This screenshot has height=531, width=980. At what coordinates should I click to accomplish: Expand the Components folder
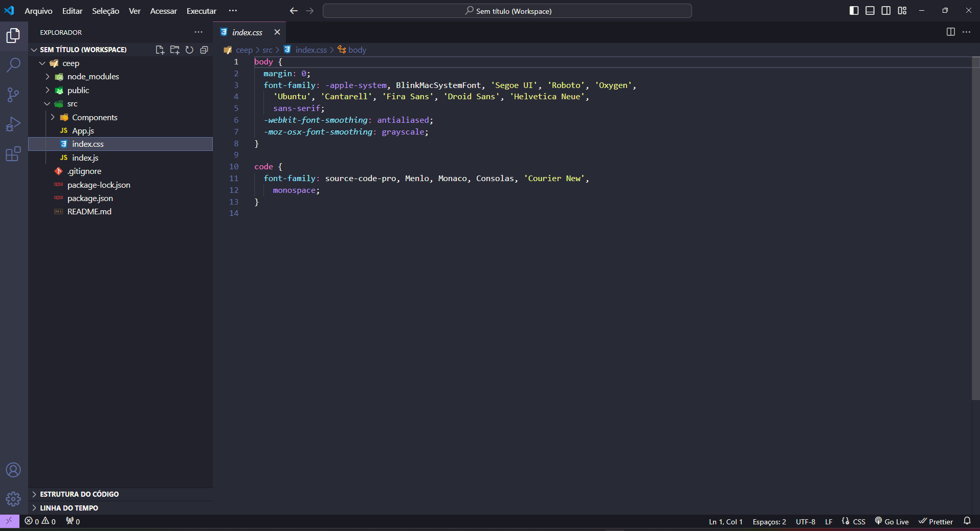pyautogui.click(x=53, y=117)
